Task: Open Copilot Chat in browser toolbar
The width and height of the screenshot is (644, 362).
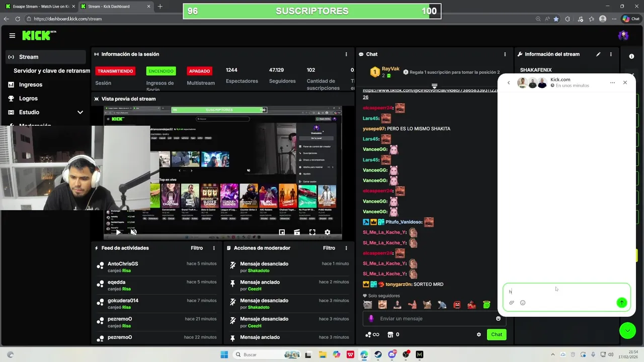Action: [631, 19]
